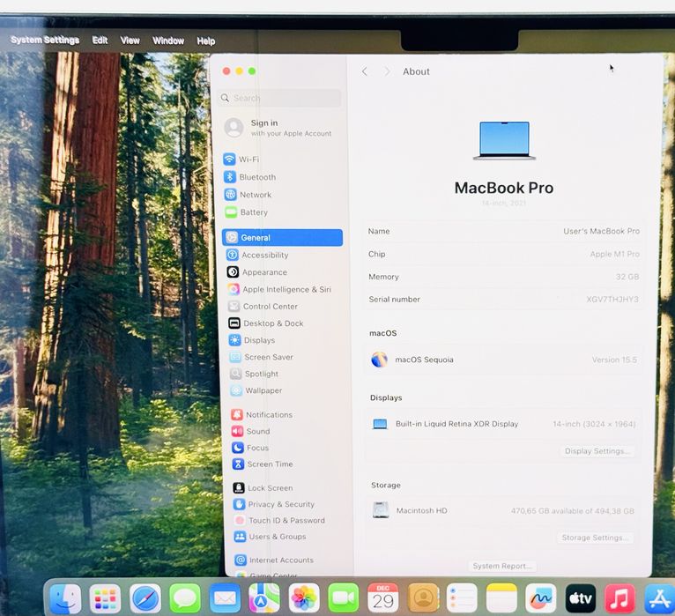Open Calendar from the Dock

coord(383,598)
